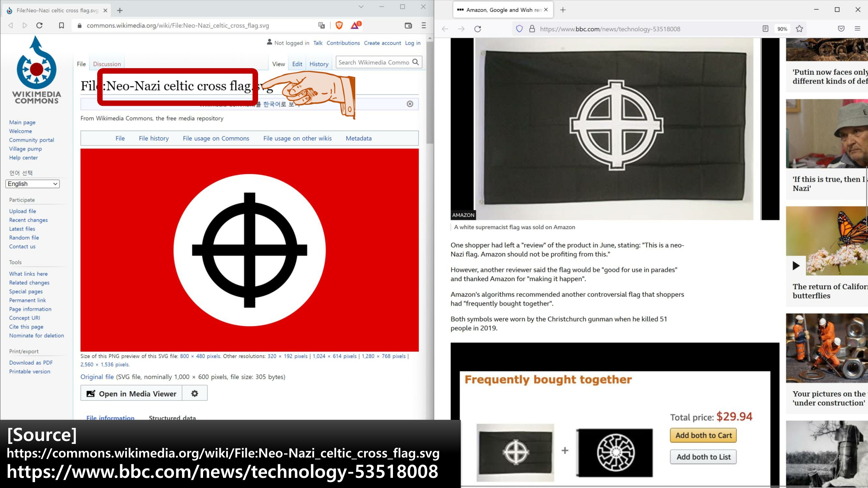Click Open in Media Viewer button
This screenshot has height=488, width=868.
(131, 393)
